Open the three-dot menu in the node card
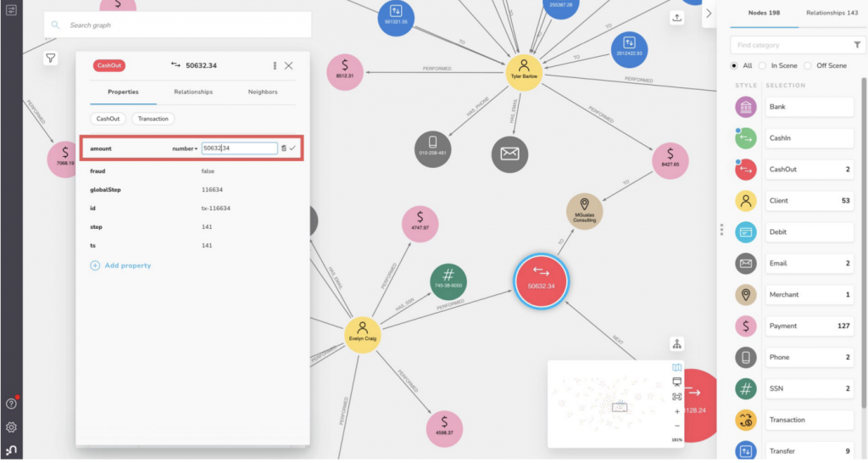This screenshot has width=868, height=463. [274, 65]
